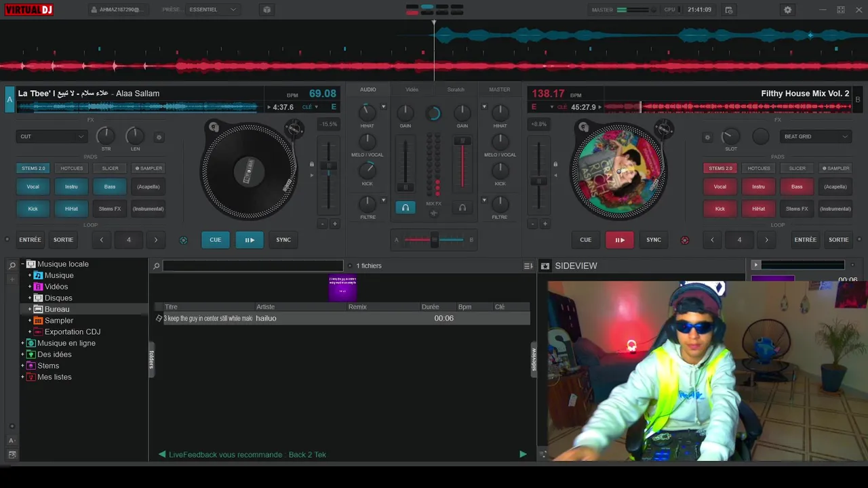
Task: Open the ESSENTIEL layout preset dropdown
Action: click(213, 9)
